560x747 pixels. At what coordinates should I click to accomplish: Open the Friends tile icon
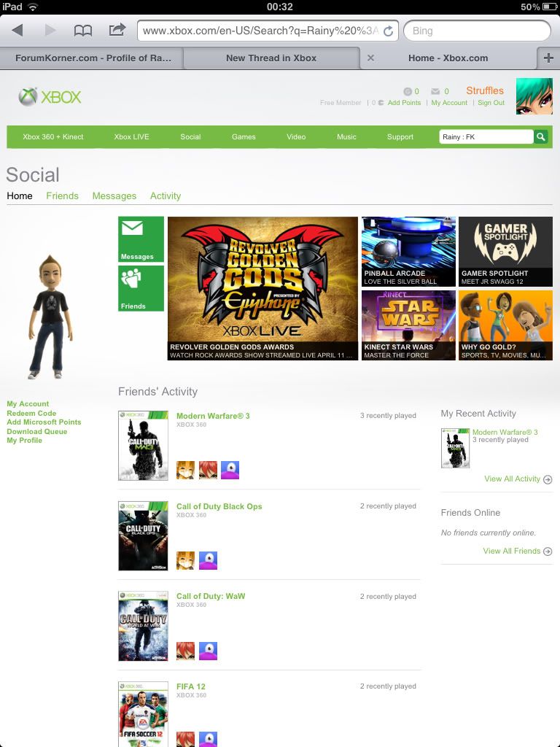pyautogui.click(x=141, y=288)
